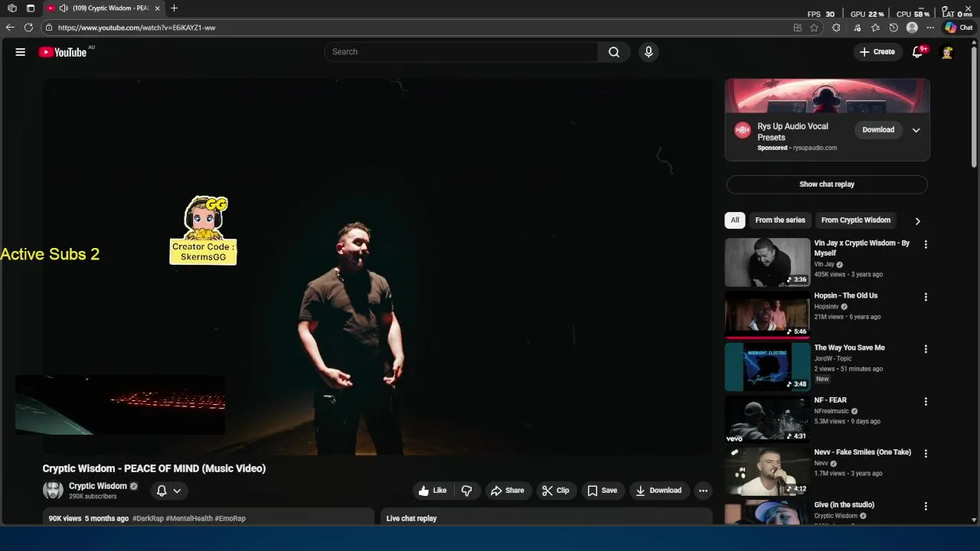Screen dimensions: 980x551
Task: Add this page to favorites star
Action: click(815, 28)
